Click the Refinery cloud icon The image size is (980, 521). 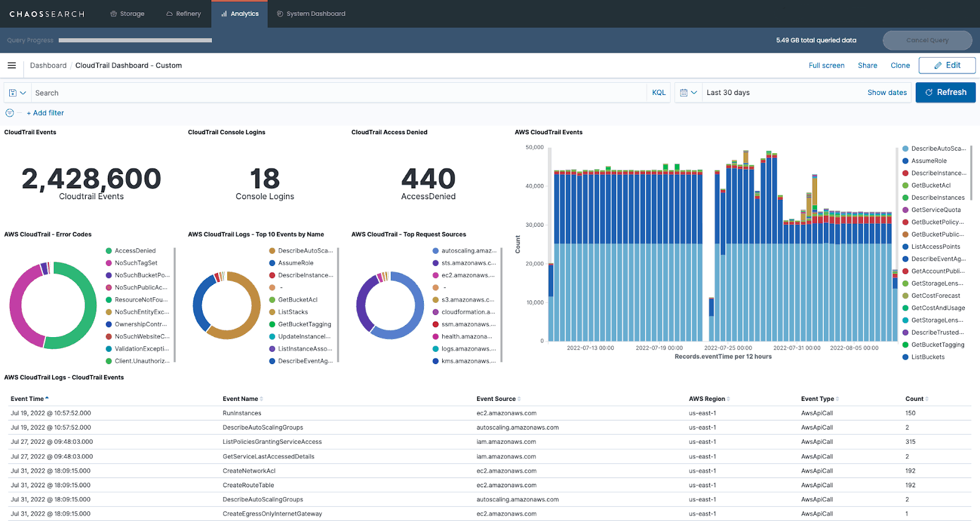click(170, 13)
